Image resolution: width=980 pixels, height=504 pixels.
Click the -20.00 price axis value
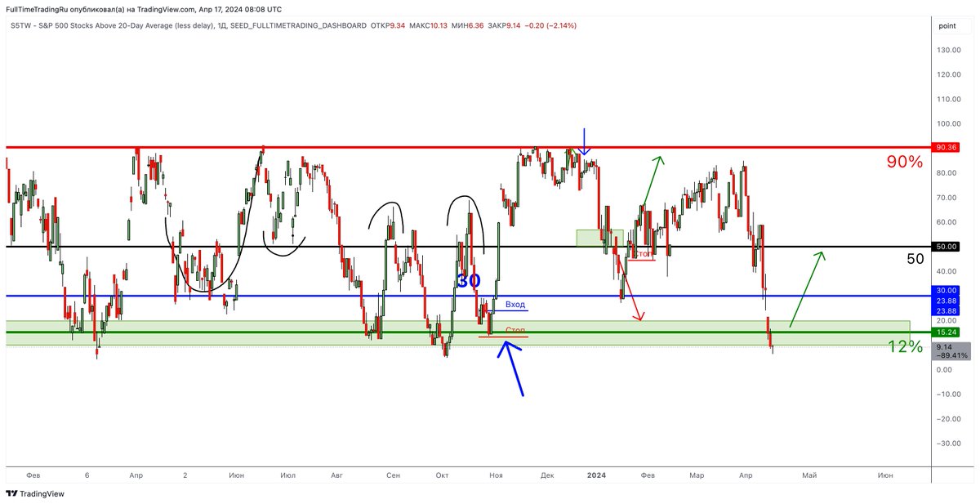[949, 419]
